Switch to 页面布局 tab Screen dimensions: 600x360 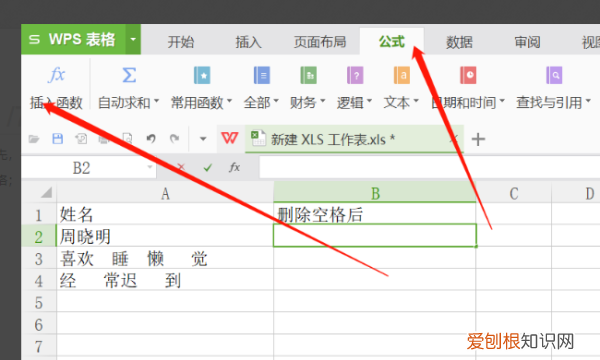click(x=320, y=42)
